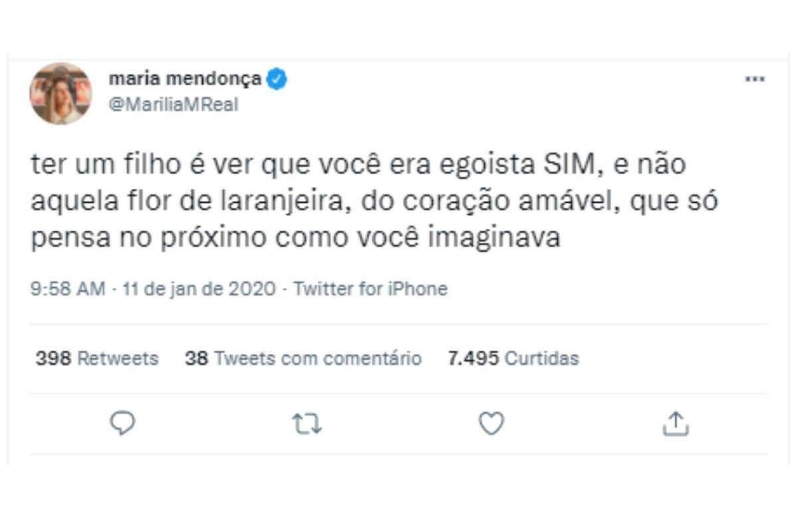Click the 38 Tweets com comentário count
Image resolution: width=798 pixels, height=532 pixels.
[x=303, y=358]
